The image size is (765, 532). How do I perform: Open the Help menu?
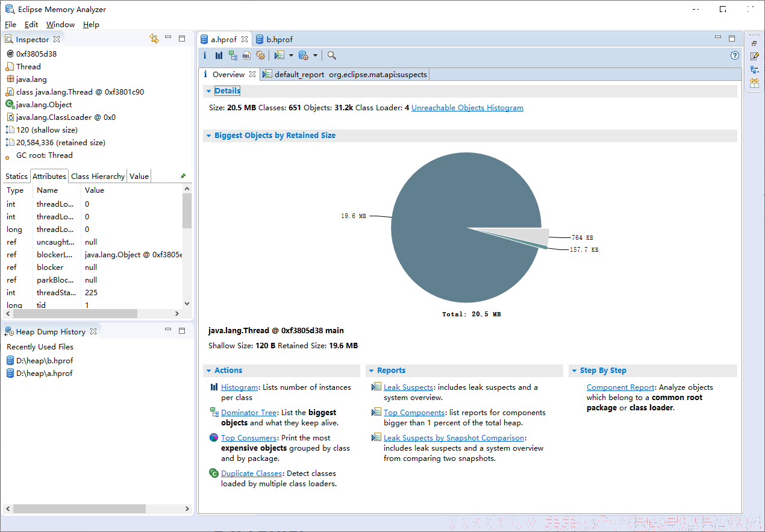point(91,25)
